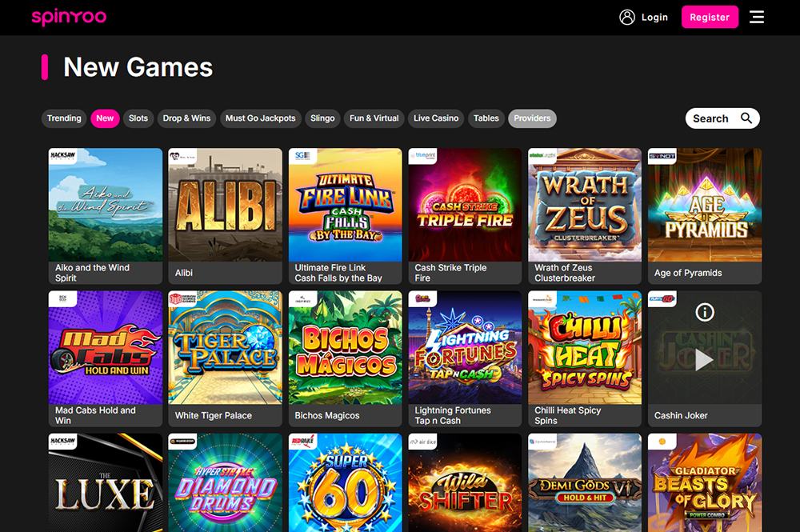Click the info icon on Cashin Joker
Viewport: 800px width, 532px height.
click(704, 312)
